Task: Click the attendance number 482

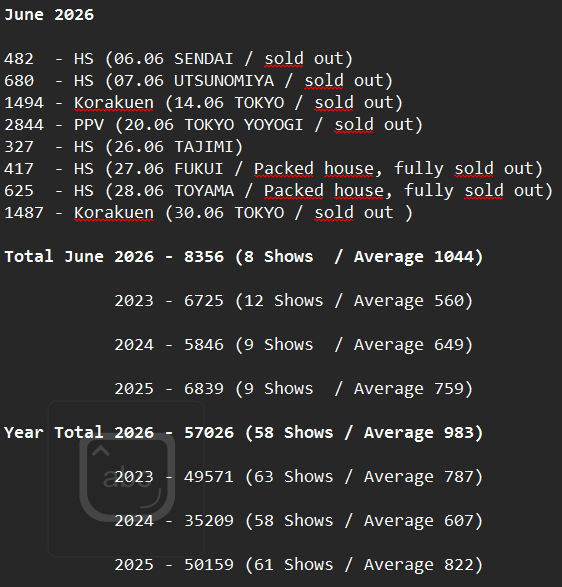Action: pos(19,59)
